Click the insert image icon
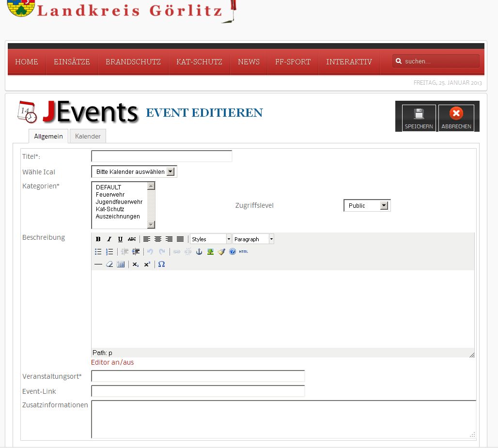Image resolution: width=498 pixels, height=448 pixels. tap(210, 252)
